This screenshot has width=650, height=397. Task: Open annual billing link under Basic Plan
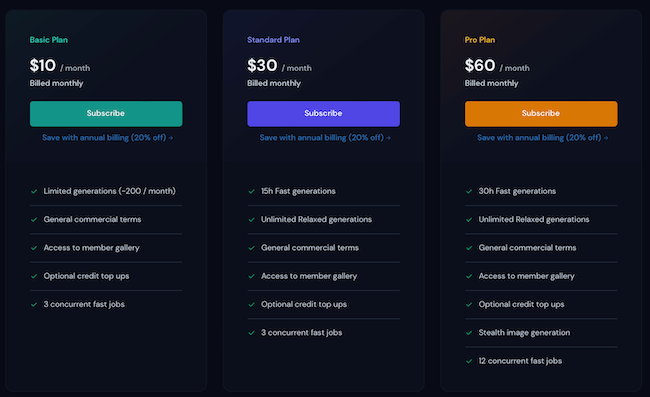[x=108, y=138]
